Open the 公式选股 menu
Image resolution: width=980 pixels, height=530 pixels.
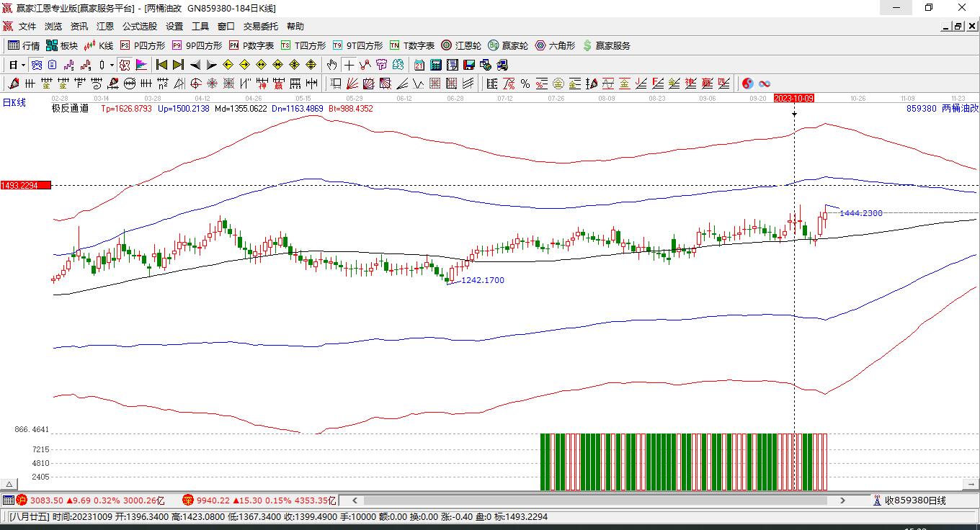pos(140,27)
